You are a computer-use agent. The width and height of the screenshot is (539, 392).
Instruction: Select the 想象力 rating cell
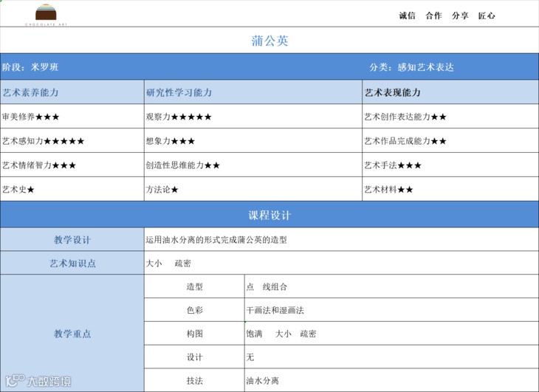[253, 141]
